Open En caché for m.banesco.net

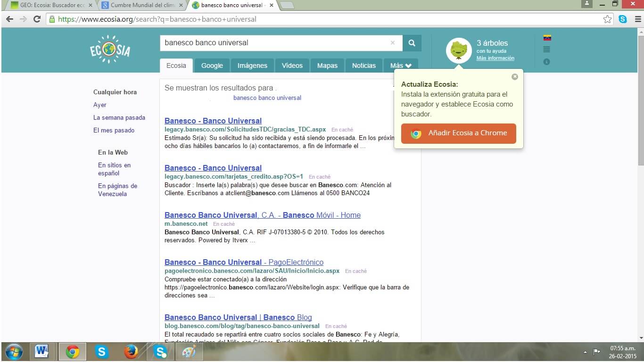224,224
